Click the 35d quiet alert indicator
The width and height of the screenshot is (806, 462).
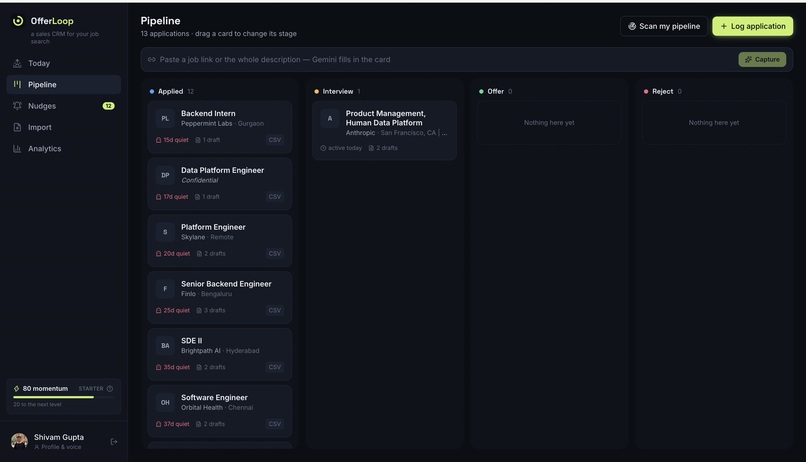[x=173, y=367]
